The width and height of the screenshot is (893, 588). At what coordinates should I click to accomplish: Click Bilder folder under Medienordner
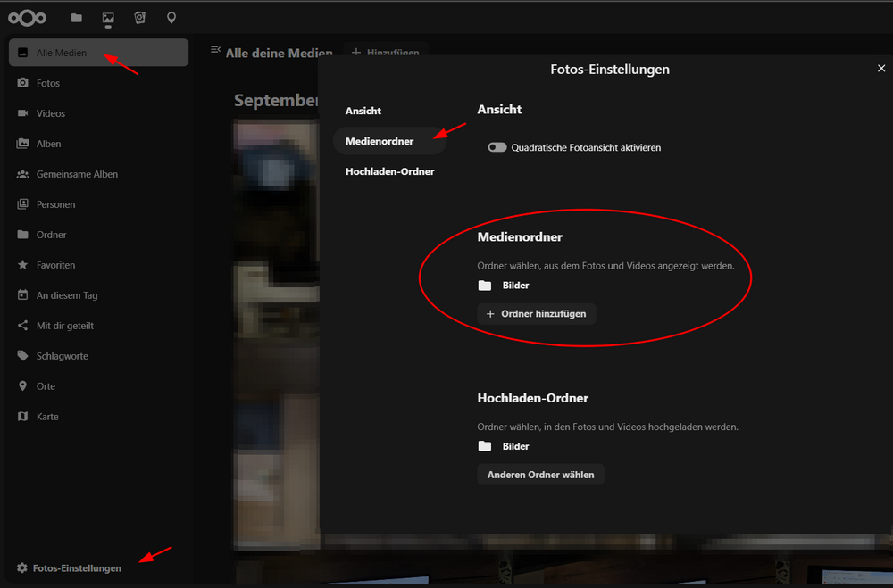(x=504, y=286)
